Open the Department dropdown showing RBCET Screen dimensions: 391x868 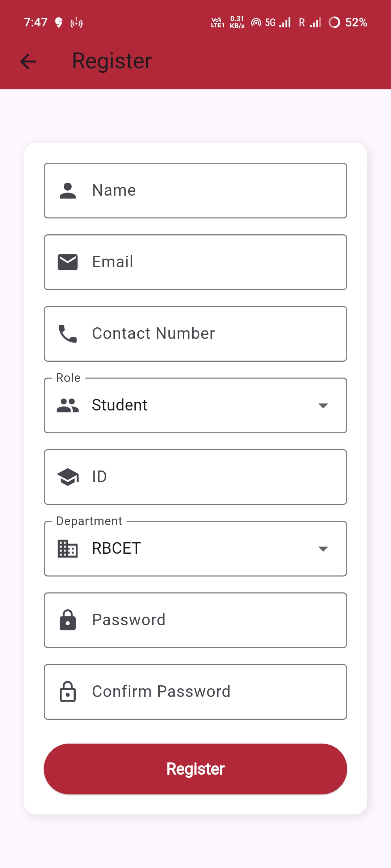[195, 548]
